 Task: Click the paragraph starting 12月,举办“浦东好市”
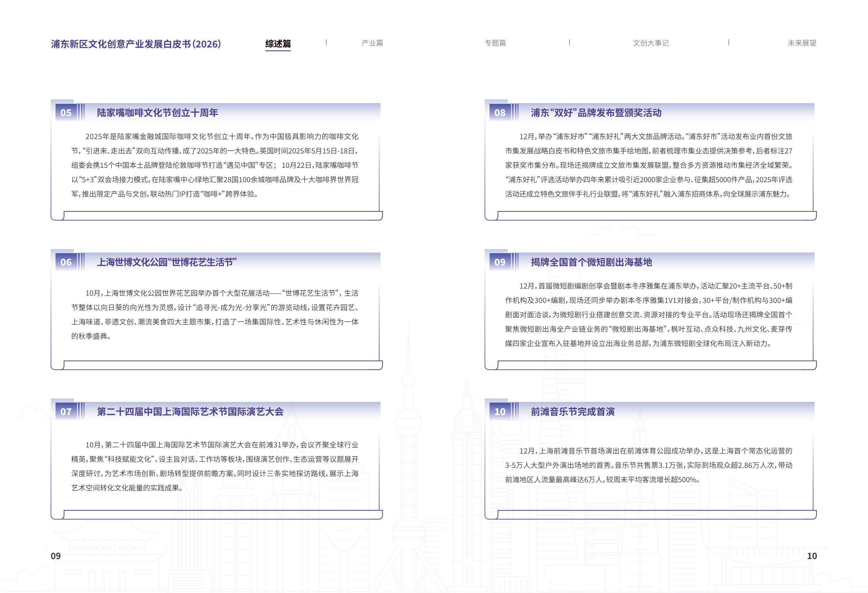tap(649, 165)
